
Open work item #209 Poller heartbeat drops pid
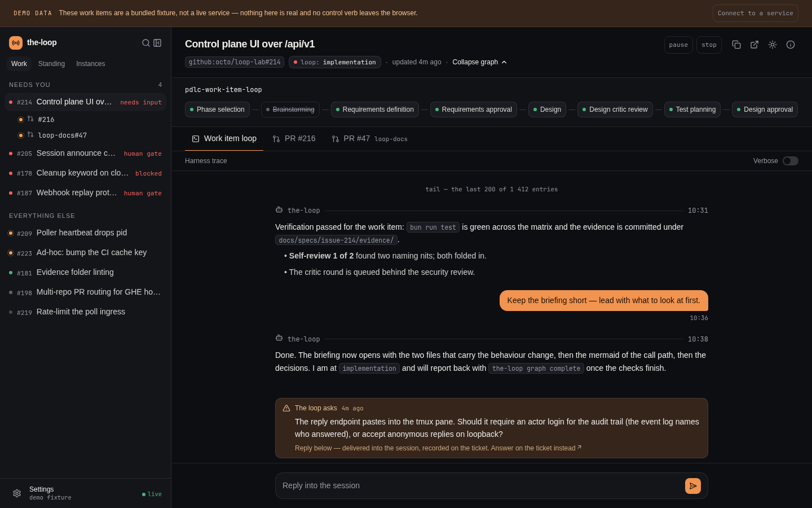(x=86, y=233)
